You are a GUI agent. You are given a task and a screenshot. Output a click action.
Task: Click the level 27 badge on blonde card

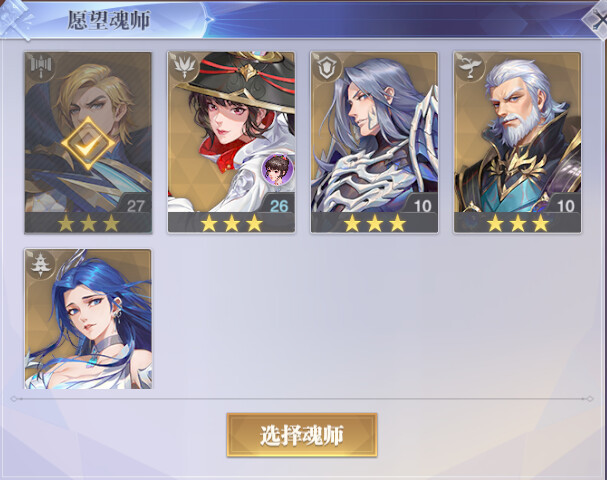point(135,206)
